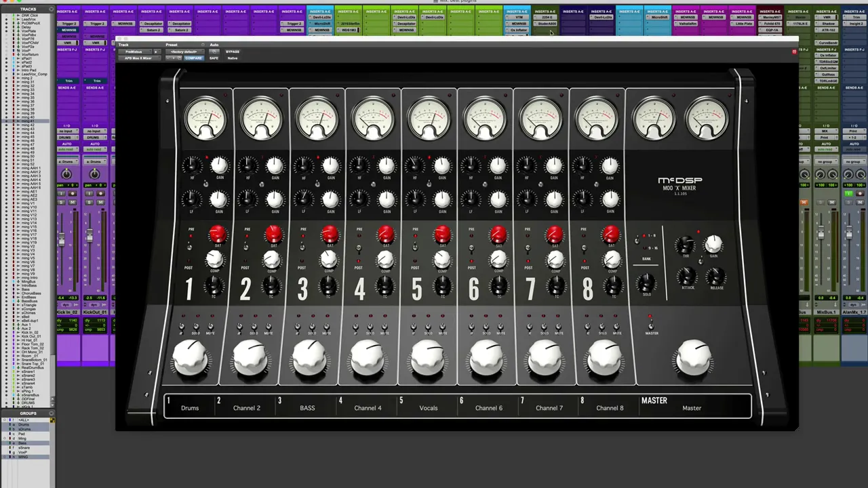Click the SOLO level knob in master section

[x=646, y=283]
